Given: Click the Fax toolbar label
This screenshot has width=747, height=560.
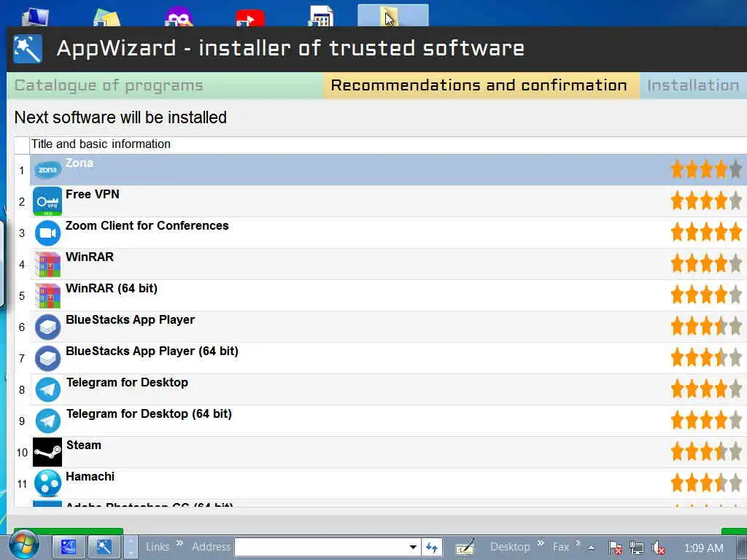Looking at the screenshot, I should coord(561,547).
